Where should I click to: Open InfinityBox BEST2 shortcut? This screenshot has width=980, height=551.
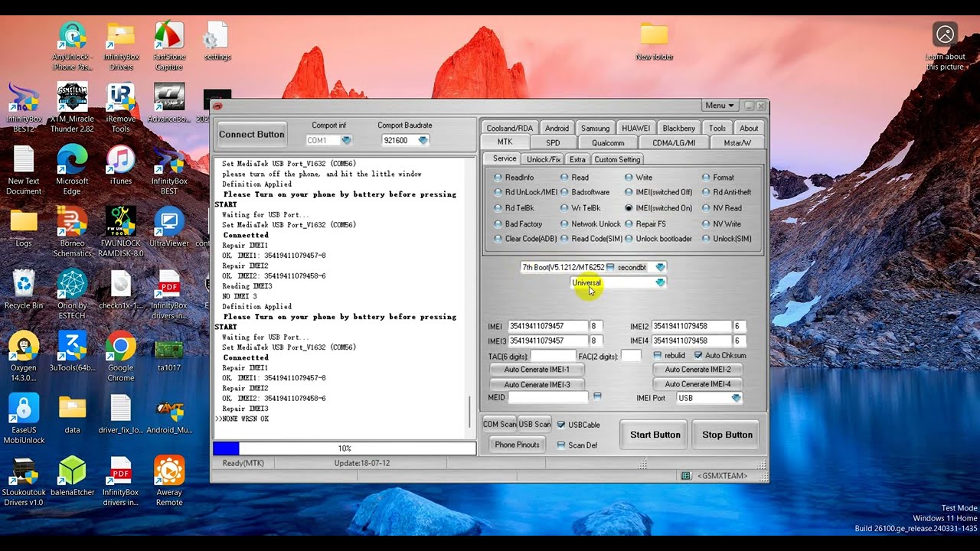click(24, 107)
